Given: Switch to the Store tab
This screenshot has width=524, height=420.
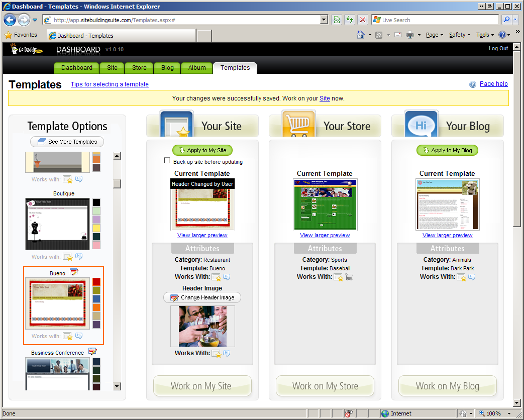Looking at the screenshot, I should (139, 68).
